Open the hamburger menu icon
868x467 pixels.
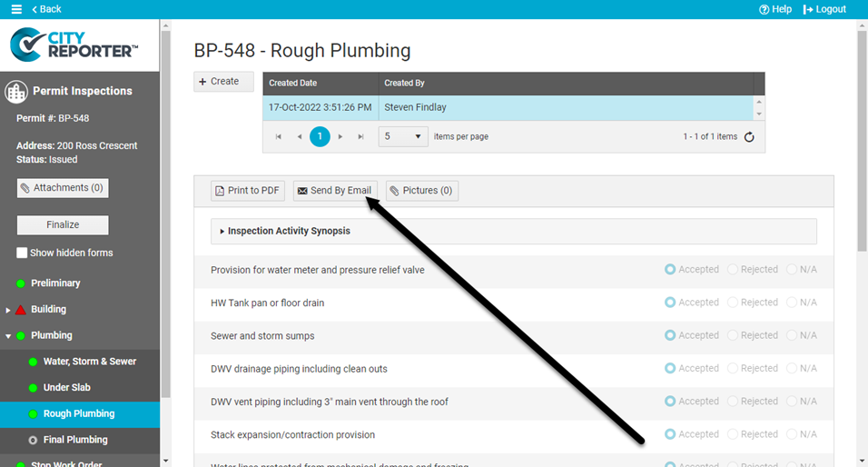[16, 9]
